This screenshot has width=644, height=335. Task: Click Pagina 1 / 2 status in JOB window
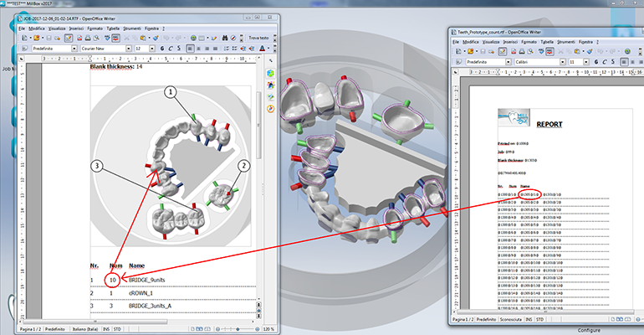31,329
